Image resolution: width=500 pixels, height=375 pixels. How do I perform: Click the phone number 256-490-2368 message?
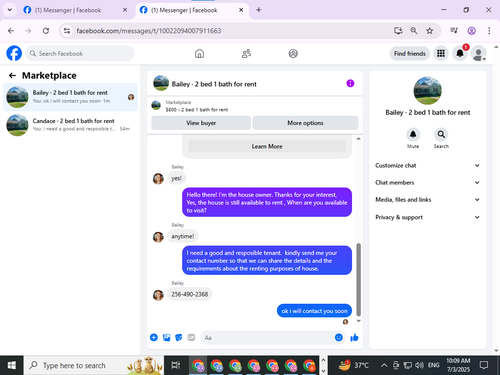[x=189, y=294]
